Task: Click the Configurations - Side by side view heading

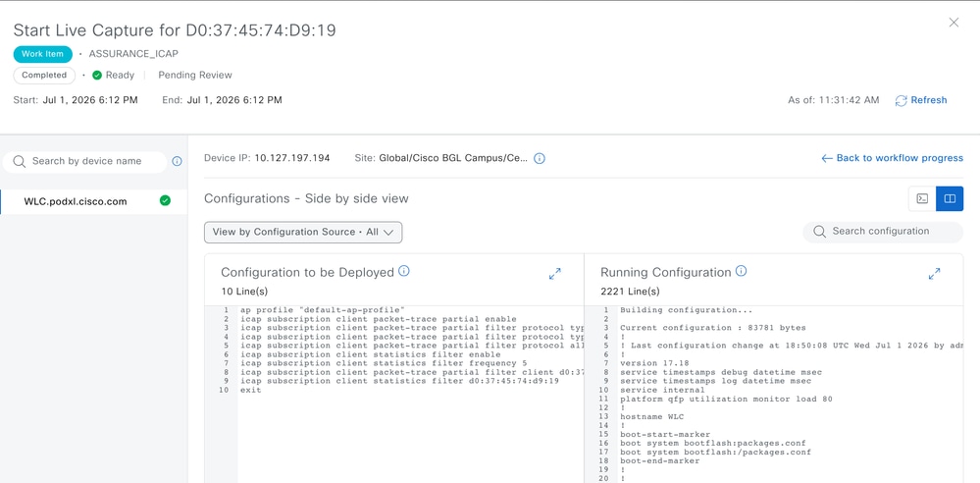Action: 306,199
